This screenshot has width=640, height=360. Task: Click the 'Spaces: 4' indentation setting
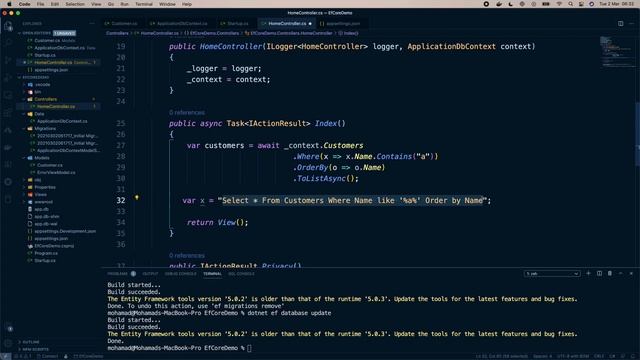[x=542, y=356]
